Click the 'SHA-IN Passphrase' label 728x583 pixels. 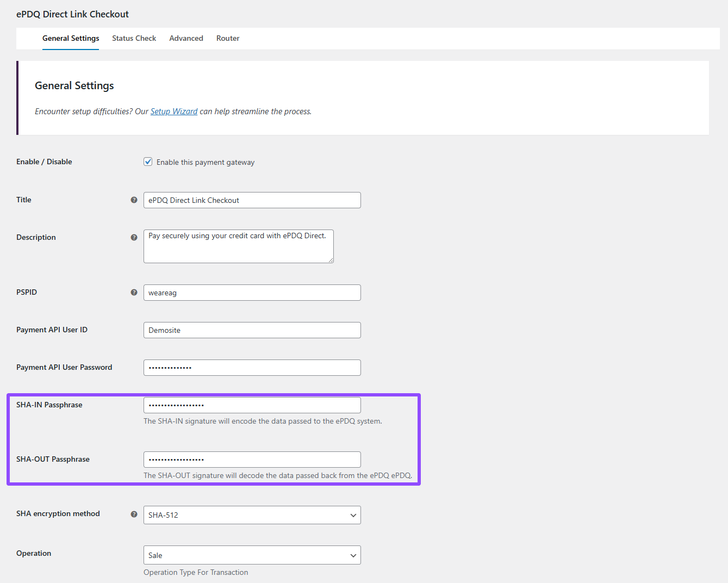point(49,405)
